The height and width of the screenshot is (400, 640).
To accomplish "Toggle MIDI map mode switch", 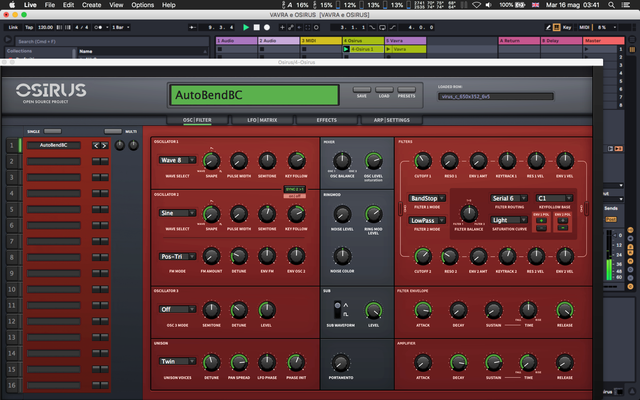I will pyautogui.click(x=584, y=27).
